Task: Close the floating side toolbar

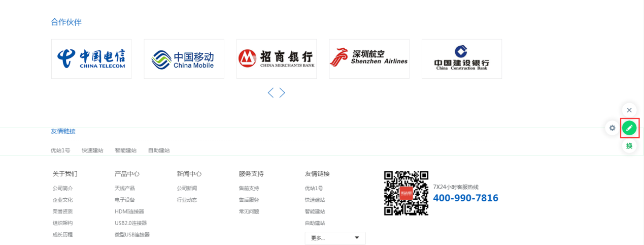Action: (x=629, y=110)
